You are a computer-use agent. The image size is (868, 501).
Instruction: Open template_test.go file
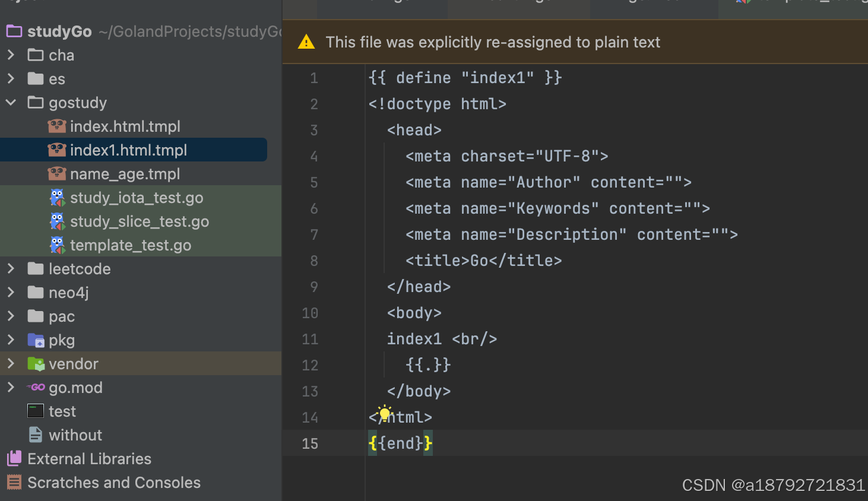pos(131,245)
